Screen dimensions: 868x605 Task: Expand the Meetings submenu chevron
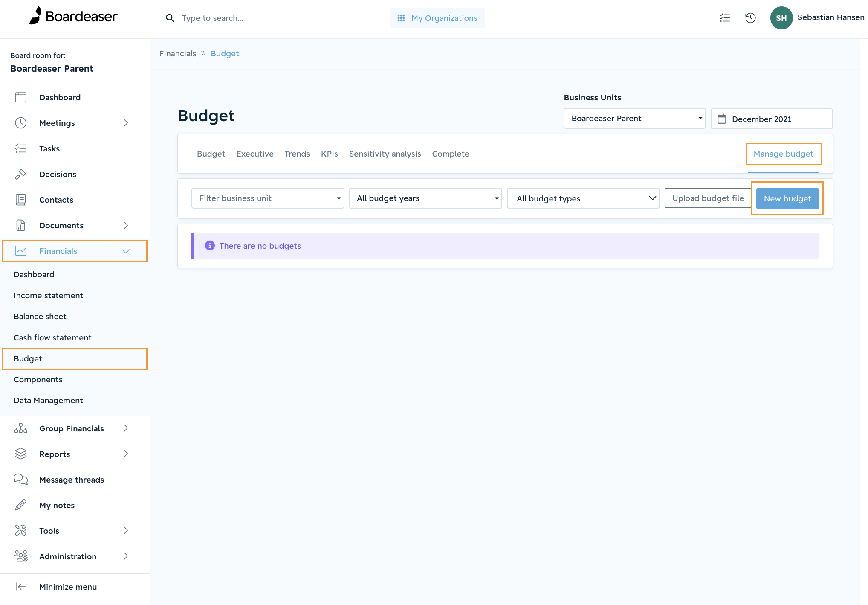pos(126,123)
